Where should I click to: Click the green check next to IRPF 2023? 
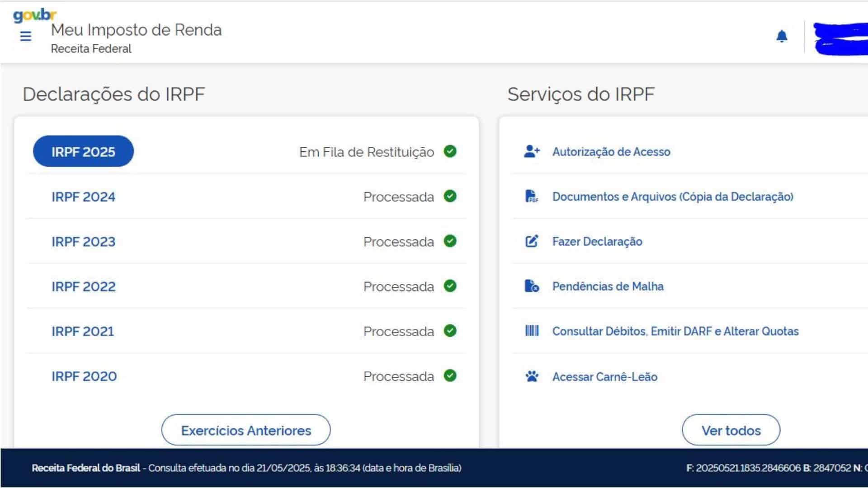pyautogui.click(x=450, y=241)
